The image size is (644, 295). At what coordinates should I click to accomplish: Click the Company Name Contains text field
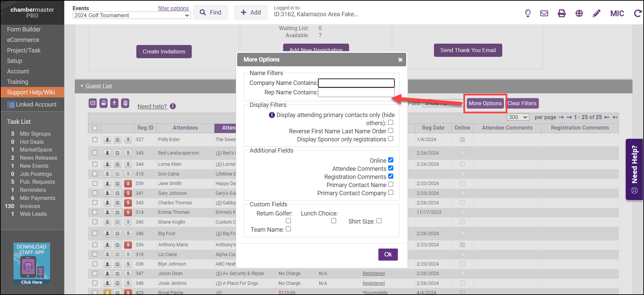356,83
